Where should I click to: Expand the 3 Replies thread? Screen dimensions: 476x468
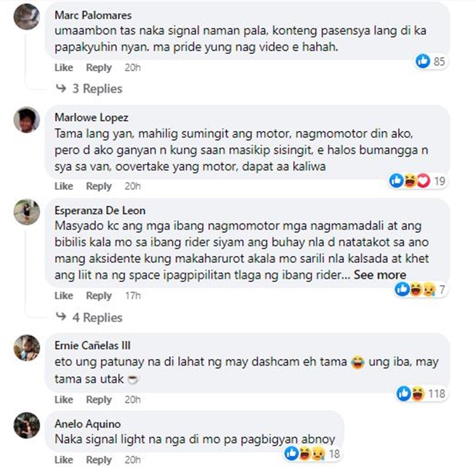(x=97, y=89)
